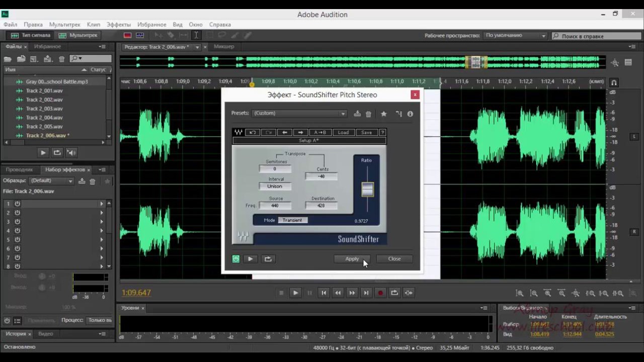
Task: Open the Файл menu
Action: click(x=10, y=25)
